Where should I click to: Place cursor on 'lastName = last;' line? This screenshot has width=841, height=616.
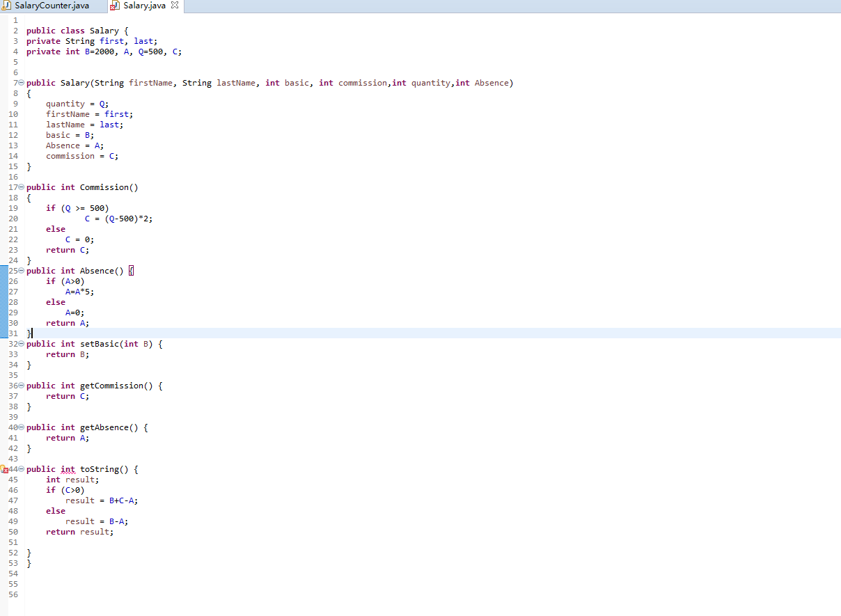(84, 125)
